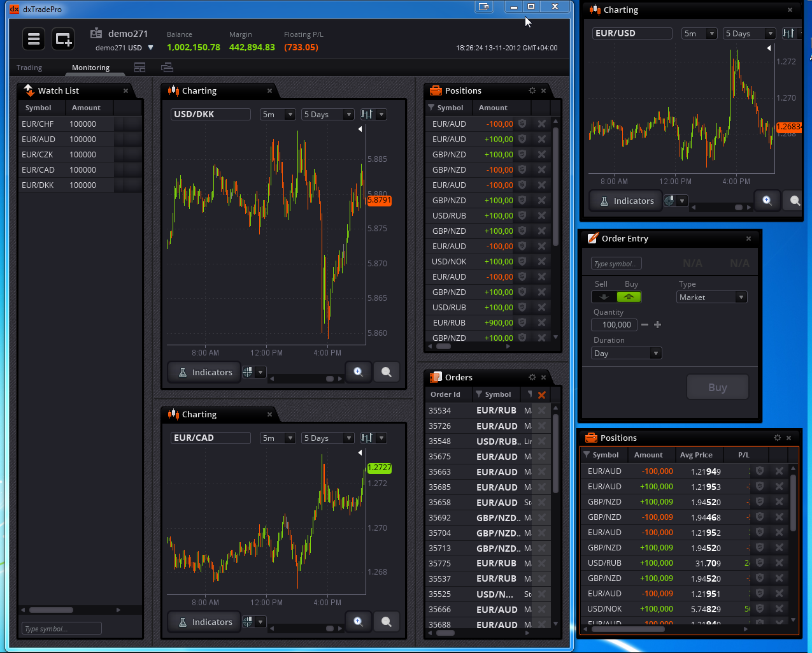812x653 pixels.
Task: Close position on first EUR/AUD row
Action: [541, 124]
